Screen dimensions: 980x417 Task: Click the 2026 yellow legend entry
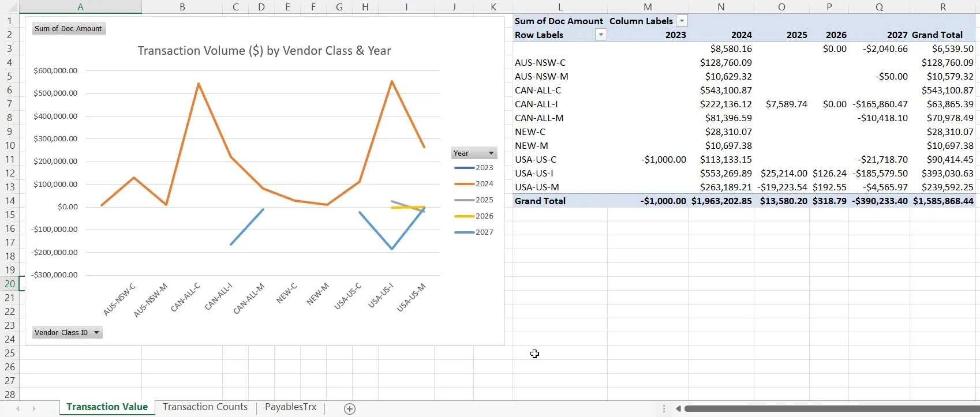(474, 216)
